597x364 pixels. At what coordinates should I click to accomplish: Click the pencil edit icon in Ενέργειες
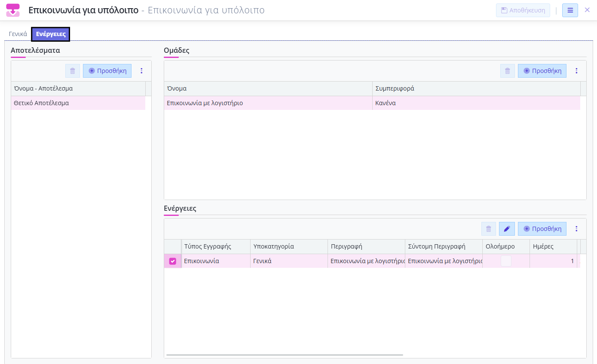pyautogui.click(x=507, y=229)
